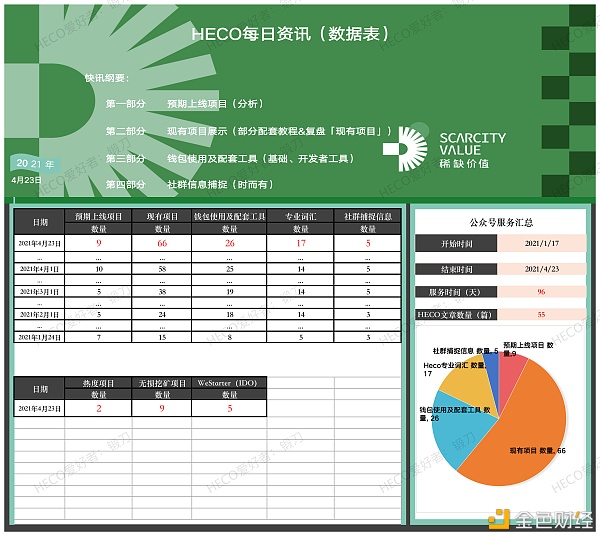Click the HECO文章数量（篇） label
The width and height of the screenshot is (600, 536).
pos(456,314)
